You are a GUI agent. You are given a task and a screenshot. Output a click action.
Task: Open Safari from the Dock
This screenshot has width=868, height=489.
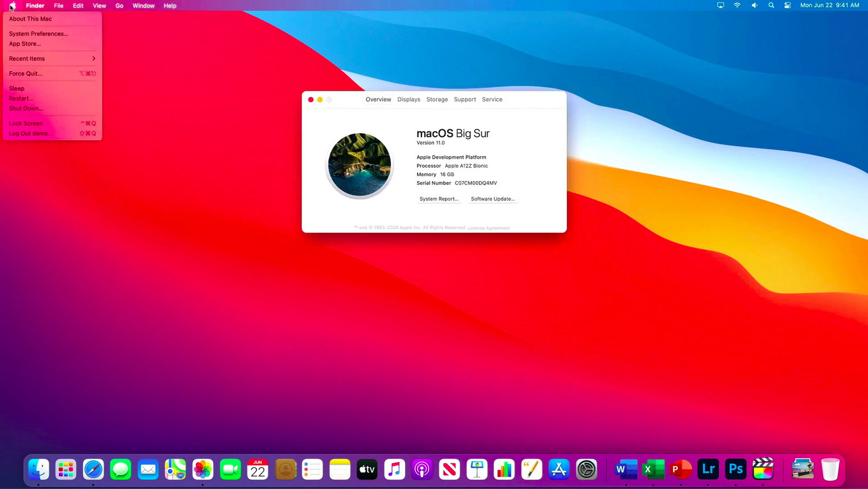[x=93, y=469]
